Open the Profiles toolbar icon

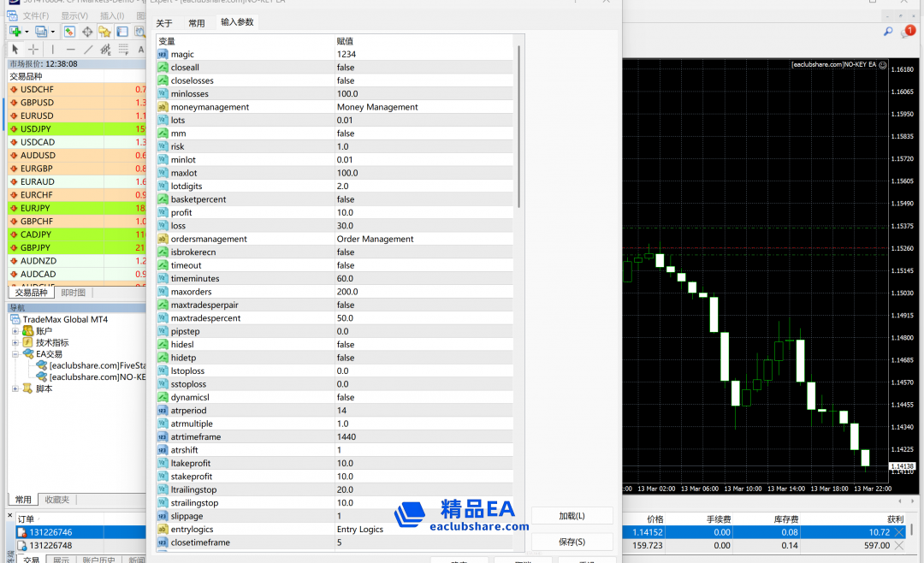coord(41,32)
